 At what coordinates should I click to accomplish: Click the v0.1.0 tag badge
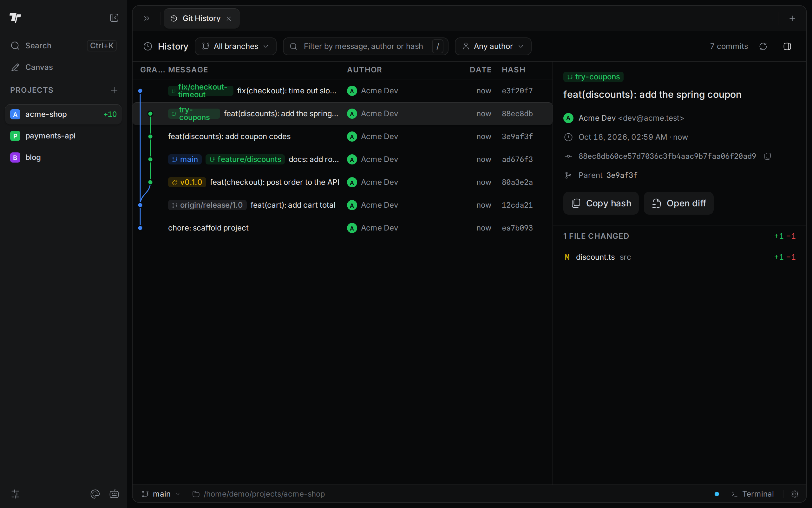(x=187, y=182)
